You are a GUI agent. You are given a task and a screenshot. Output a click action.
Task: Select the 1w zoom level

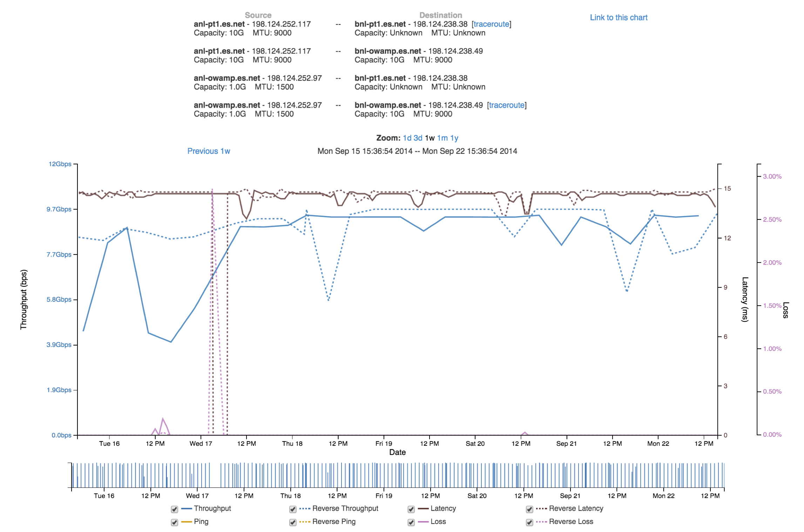(430, 138)
